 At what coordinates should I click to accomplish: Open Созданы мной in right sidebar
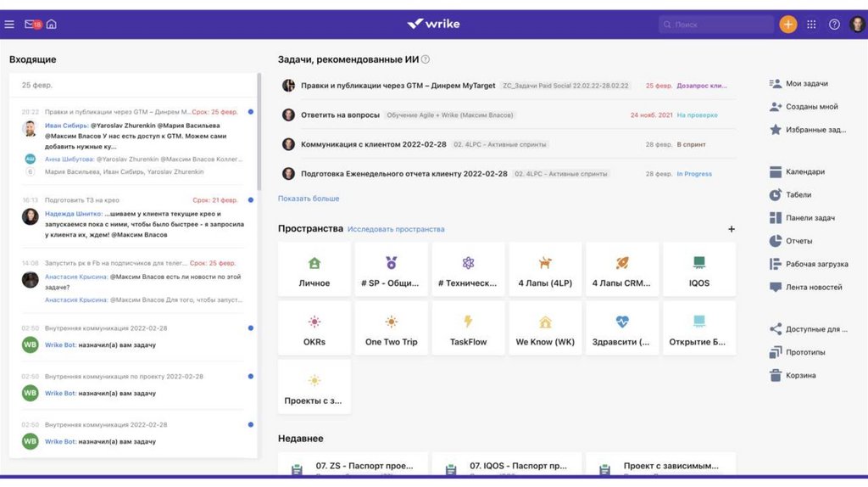click(804, 106)
